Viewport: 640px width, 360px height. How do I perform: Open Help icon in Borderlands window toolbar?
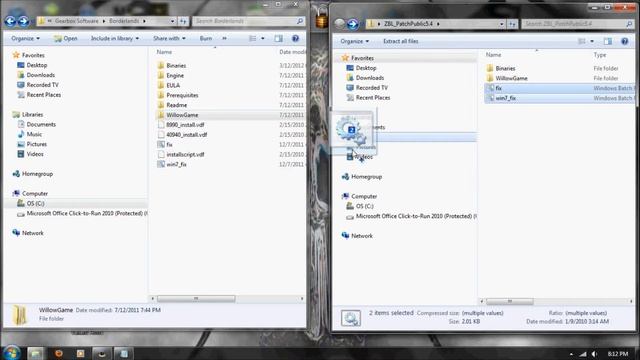295,38
